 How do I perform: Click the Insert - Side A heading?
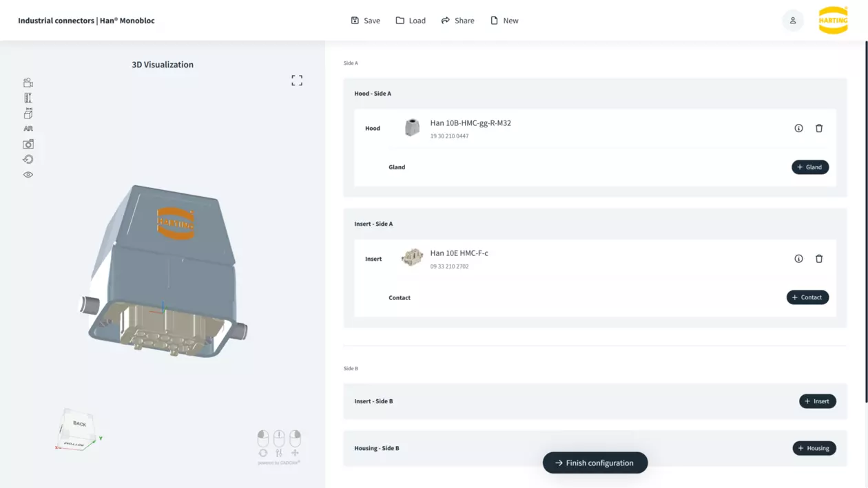373,224
